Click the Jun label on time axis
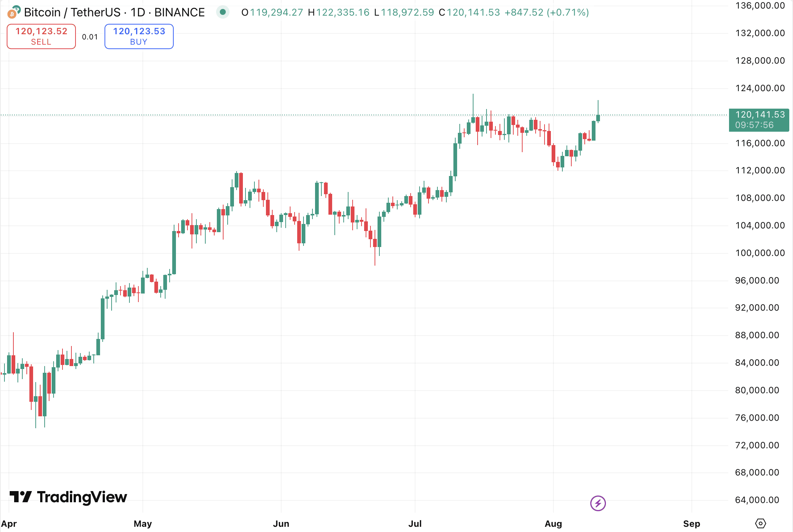 [281, 524]
